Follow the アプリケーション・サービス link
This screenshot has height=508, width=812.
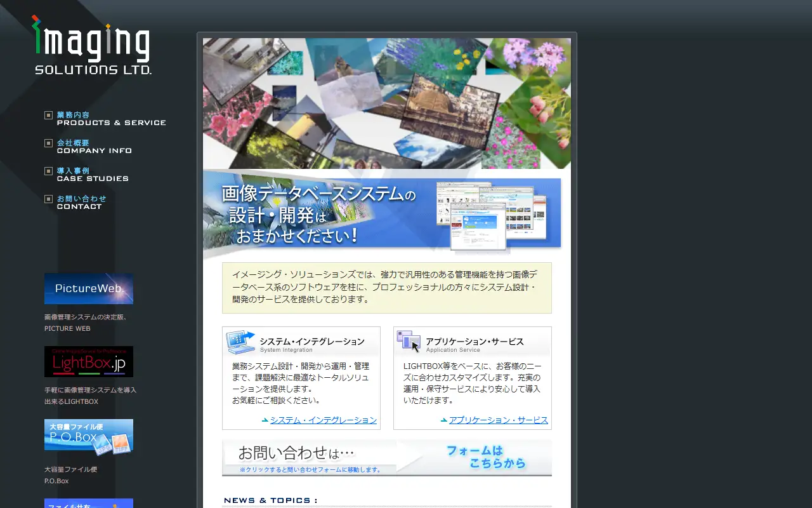[499, 420]
